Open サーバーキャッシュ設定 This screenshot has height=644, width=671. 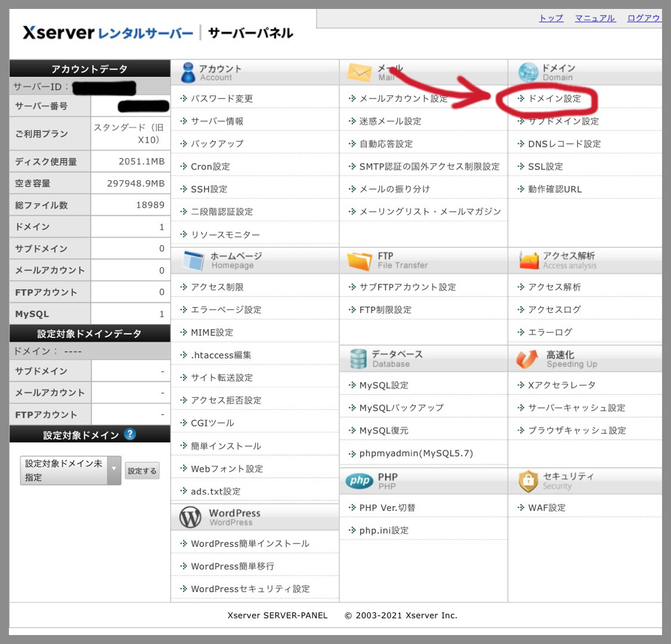(577, 408)
